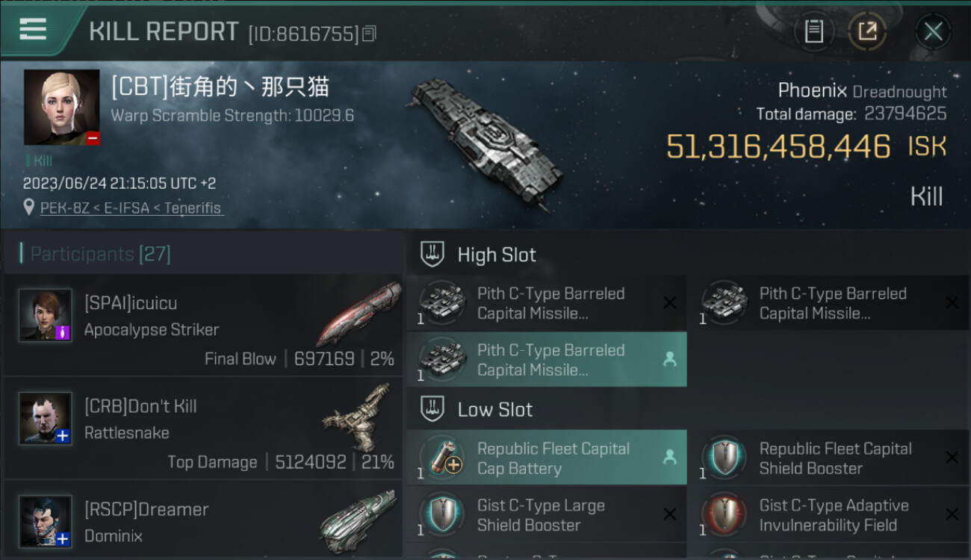Open the hamburger menu

[33, 30]
